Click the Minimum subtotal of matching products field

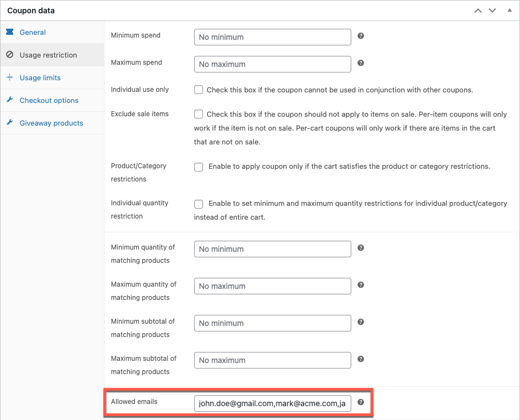[x=273, y=323]
